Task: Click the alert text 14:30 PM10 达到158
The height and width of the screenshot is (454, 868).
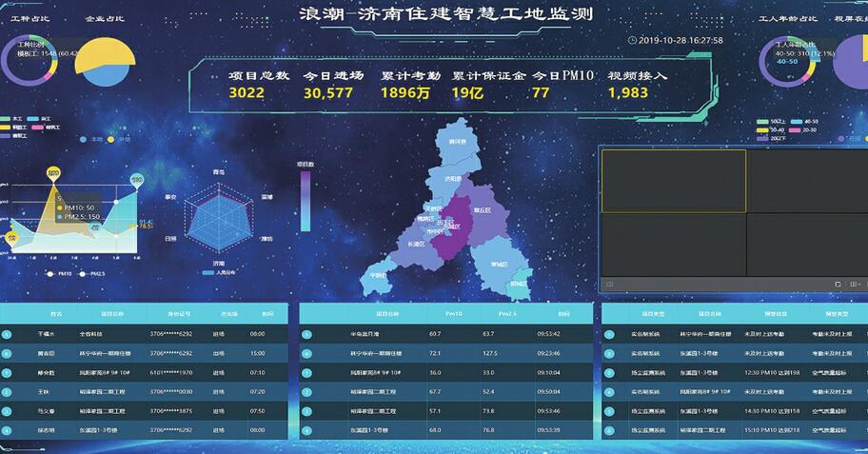Action: coord(772,411)
